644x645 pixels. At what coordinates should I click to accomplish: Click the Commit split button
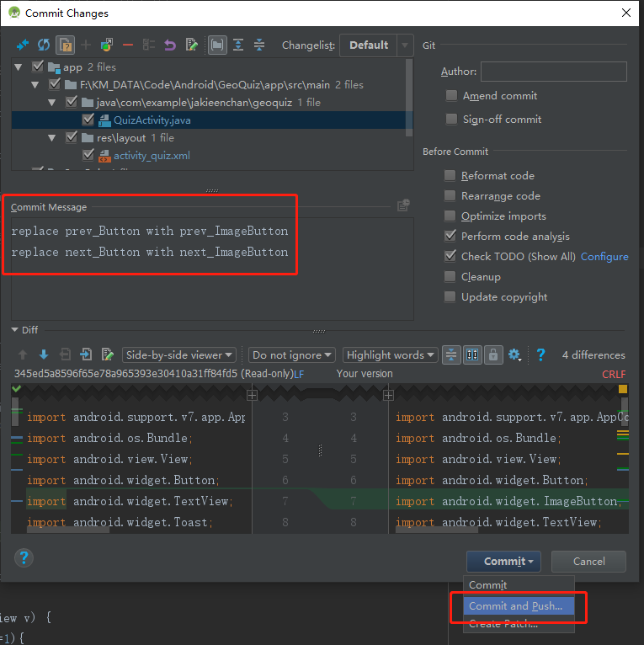(503, 562)
